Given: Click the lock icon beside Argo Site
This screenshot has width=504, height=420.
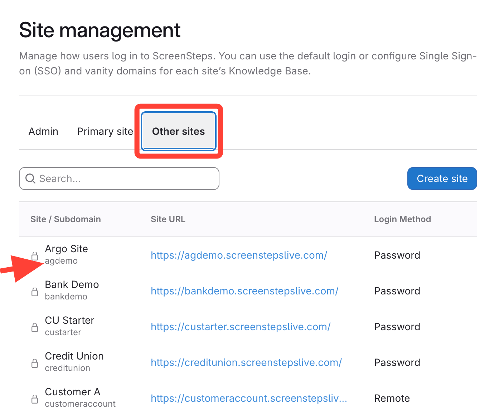Looking at the screenshot, I should pyautogui.click(x=35, y=256).
